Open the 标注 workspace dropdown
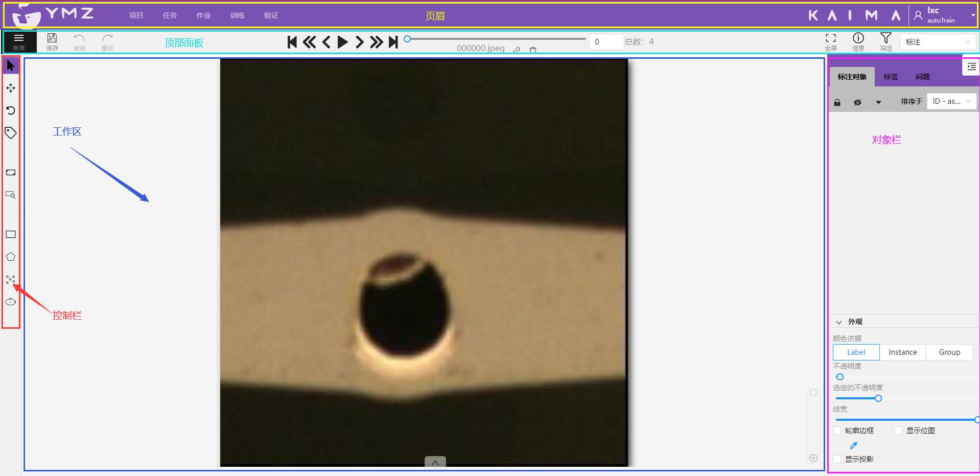This screenshot has width=980, height=476. click(x=937, y=42)
